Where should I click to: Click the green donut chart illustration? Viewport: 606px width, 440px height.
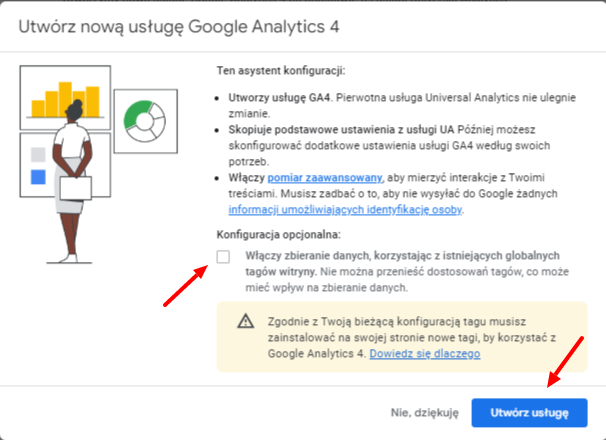(x=145, y=121)
